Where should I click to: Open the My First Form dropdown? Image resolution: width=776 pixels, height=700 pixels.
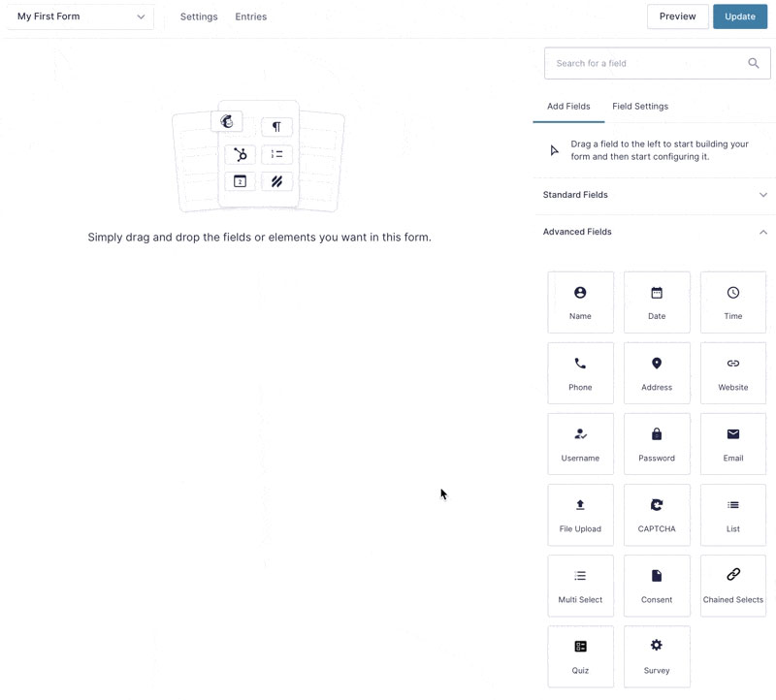(x=81, y=16)
